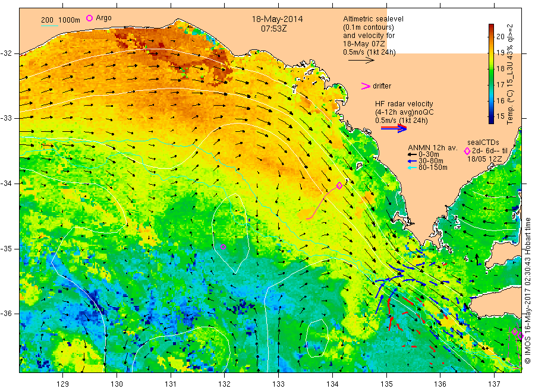Screen dimensions: 535x392
Task: Click the magenta drifter chevron legend symbol
Action: [x=366, y=86]
